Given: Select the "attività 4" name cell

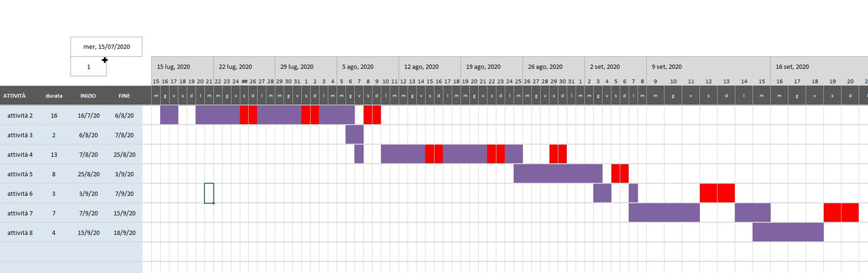Looking at the screenshot, I should 18,154.
